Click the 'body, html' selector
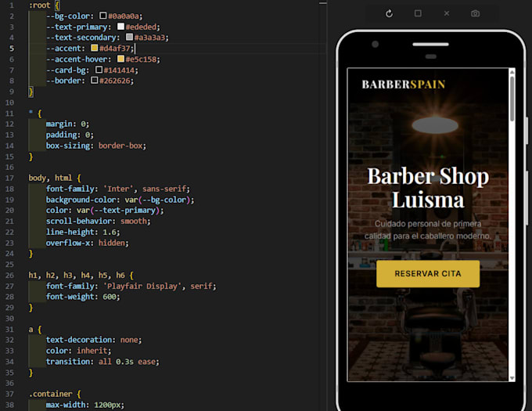 (x=50, y=178)
